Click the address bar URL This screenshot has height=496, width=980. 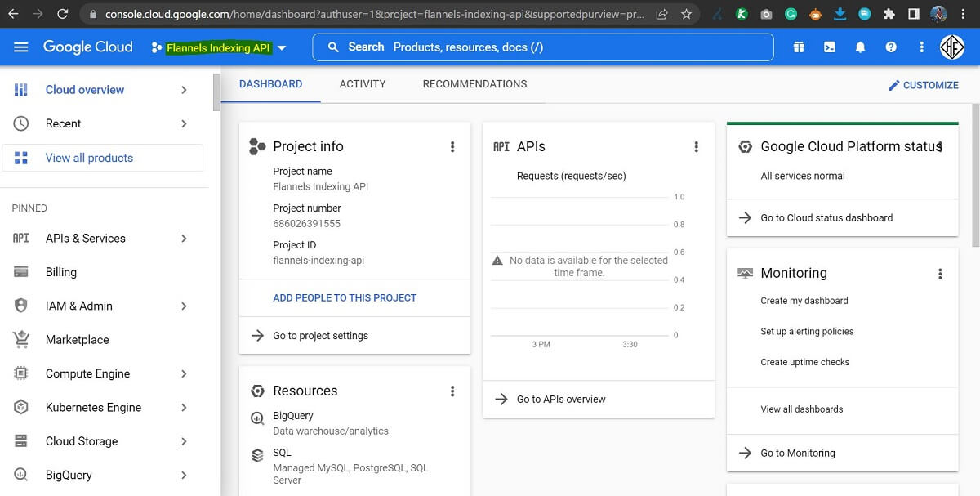(x=374, y=14)
